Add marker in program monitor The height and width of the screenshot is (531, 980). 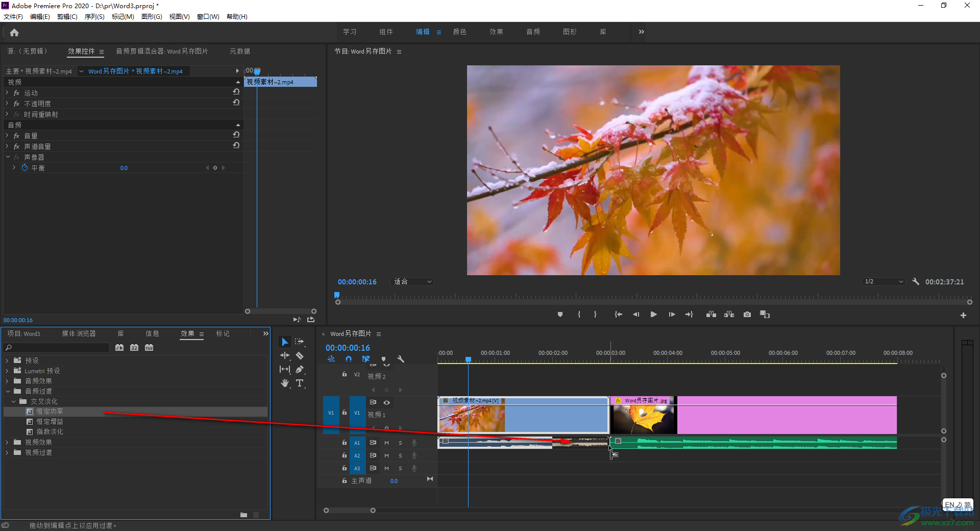pos(560,315)
